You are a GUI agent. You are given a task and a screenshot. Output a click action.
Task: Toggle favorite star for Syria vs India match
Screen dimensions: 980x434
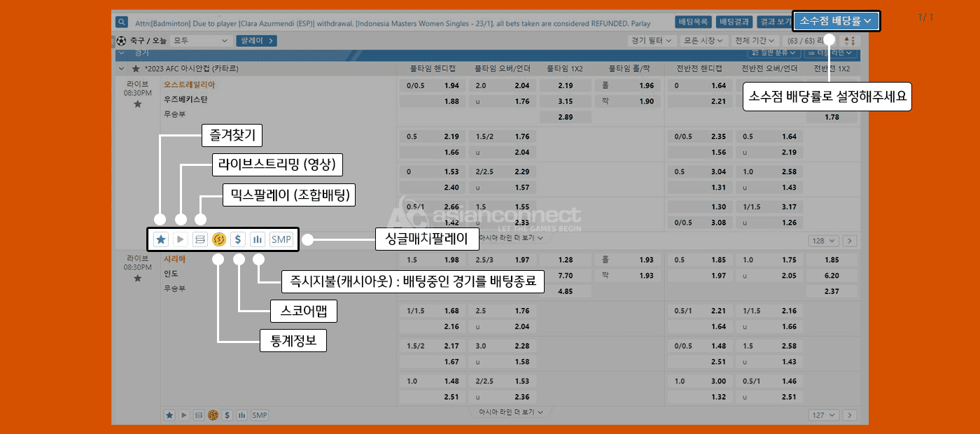click(137, 279)
